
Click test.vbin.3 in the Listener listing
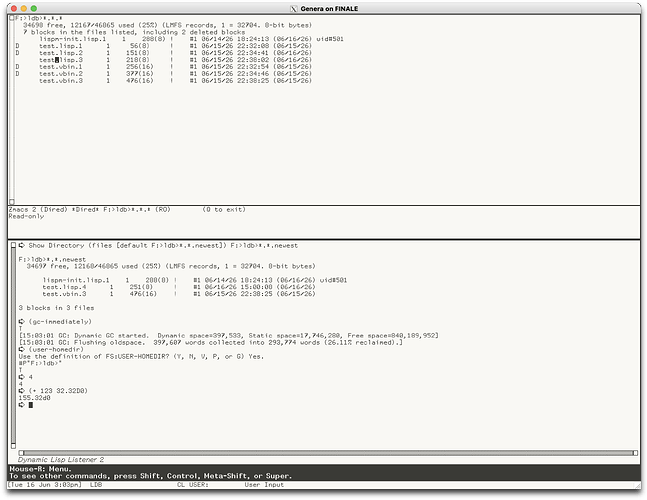tap(64, 294)
